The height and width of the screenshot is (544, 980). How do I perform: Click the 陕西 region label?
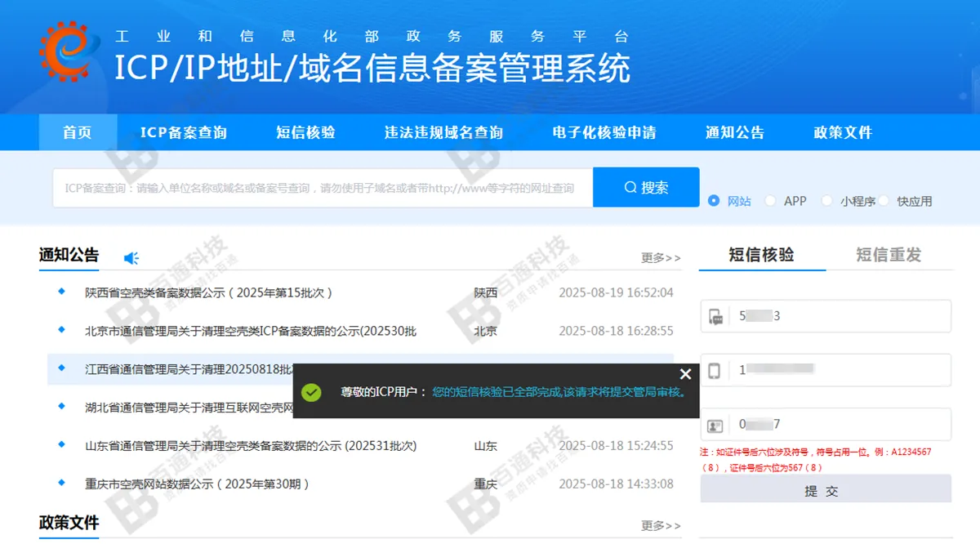pyautogui.click(x=486, y=292)
